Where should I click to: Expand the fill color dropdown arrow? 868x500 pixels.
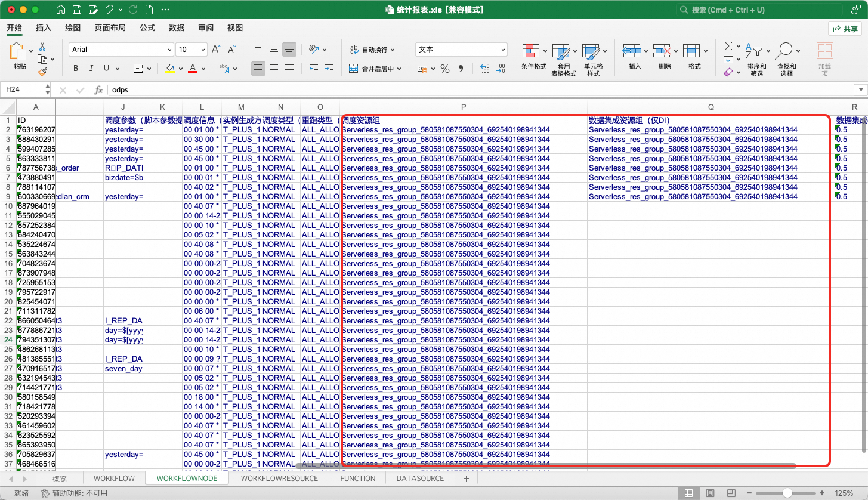pyautogui.click(x=180, y=69)
